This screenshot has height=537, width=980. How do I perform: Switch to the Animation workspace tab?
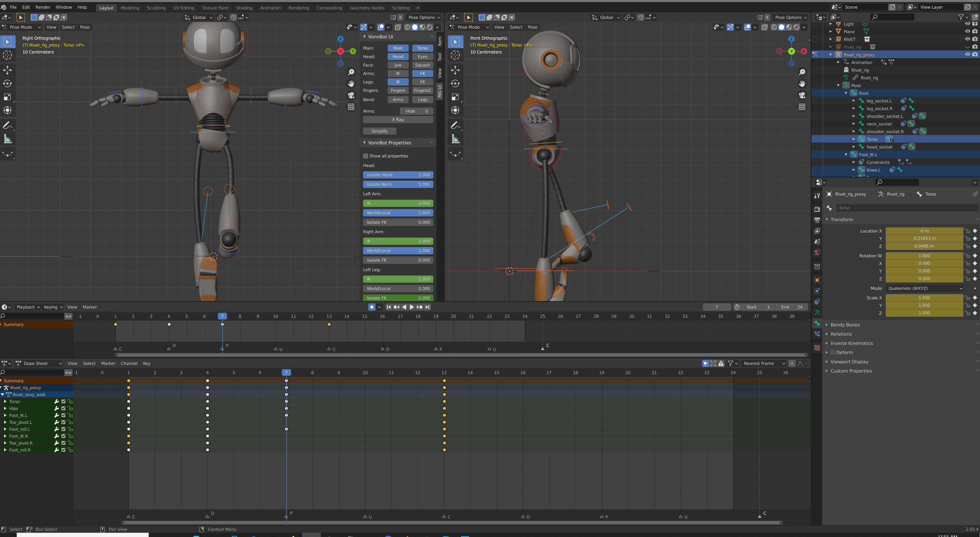[x=270, y=8]
